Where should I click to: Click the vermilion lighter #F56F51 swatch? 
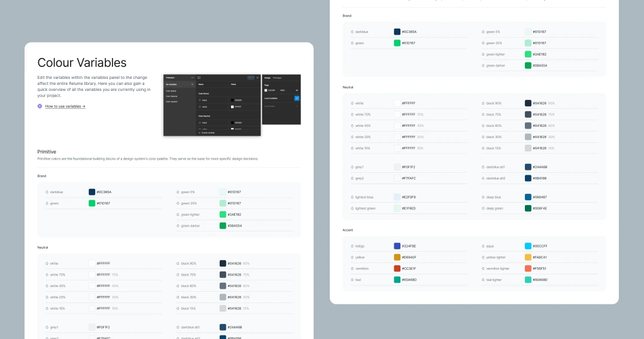tap(528, 268)
